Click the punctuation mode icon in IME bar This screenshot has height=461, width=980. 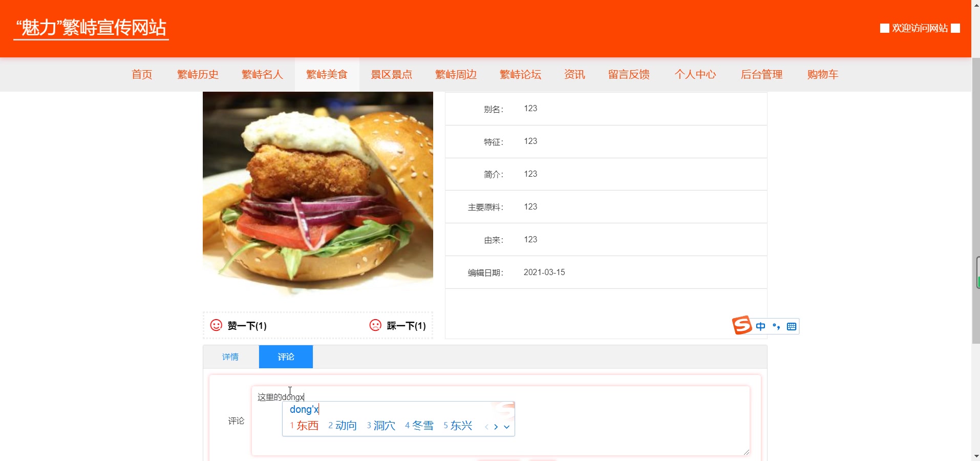click(x=776, y=326)
